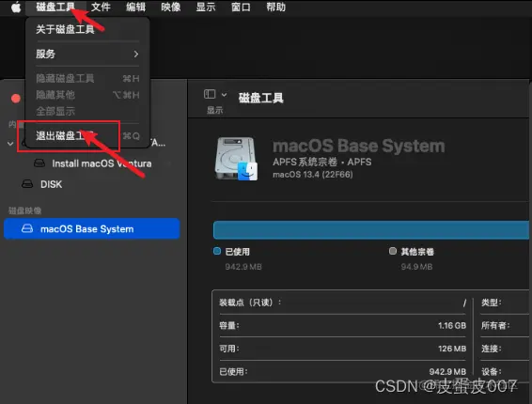Click the 942.9 MB value under 已使用 legend
Image resolution: width=532 pixels, height=404 pixels.
tap(243, 267)
